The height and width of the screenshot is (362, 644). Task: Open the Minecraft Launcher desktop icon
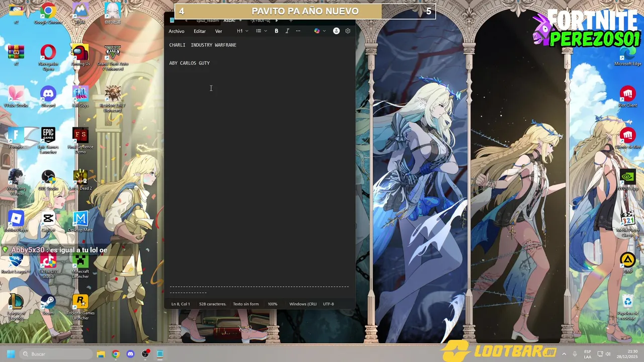coord(80,265)
